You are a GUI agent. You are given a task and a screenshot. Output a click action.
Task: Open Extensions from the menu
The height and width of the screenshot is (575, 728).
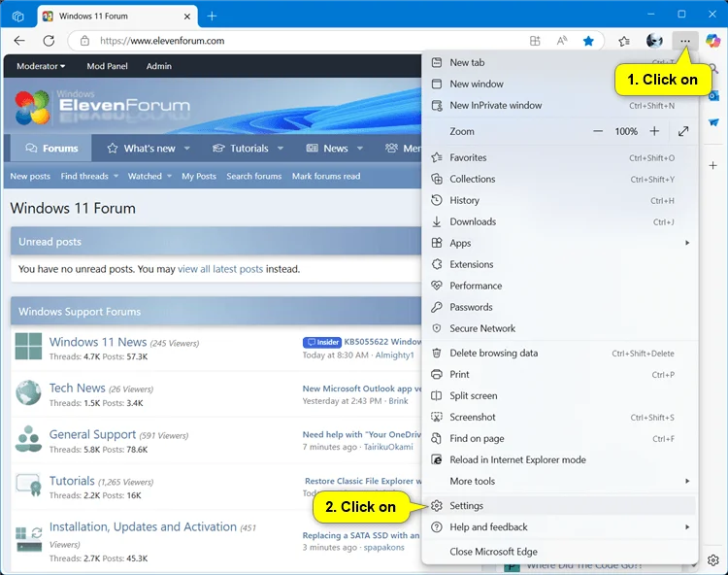point(560,264)
